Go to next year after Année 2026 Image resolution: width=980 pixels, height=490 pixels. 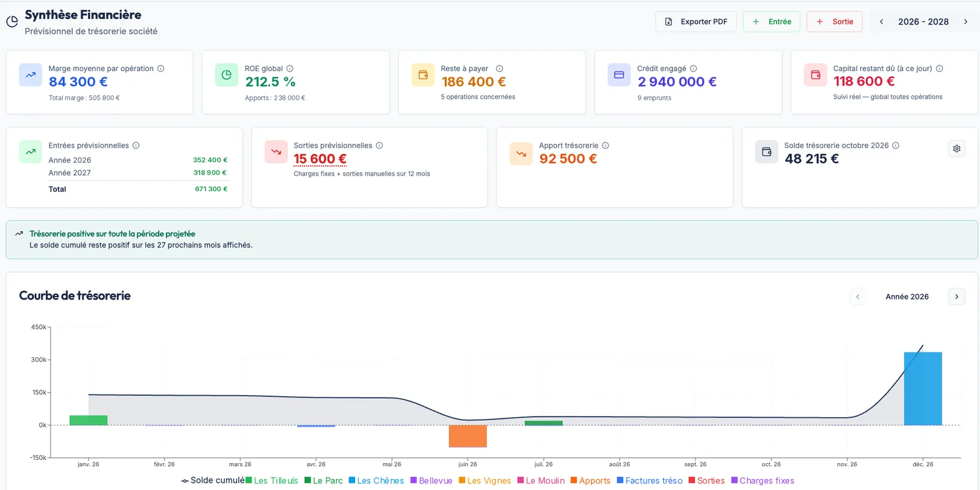[x=957, y=296]
